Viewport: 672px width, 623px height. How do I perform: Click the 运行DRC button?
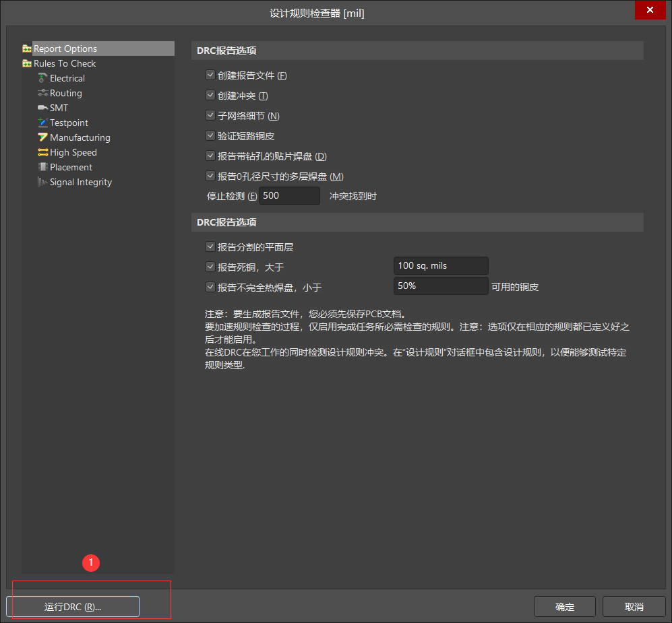point(73,607)
